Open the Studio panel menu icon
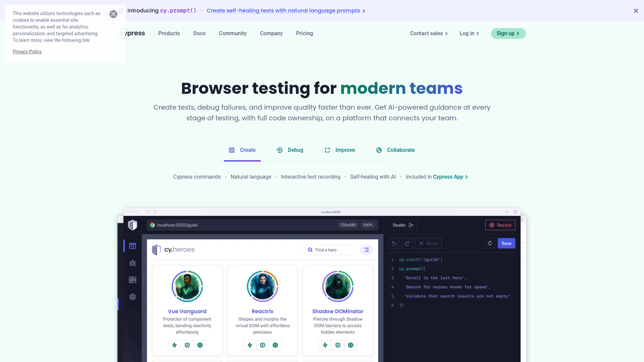 [411, 225]
